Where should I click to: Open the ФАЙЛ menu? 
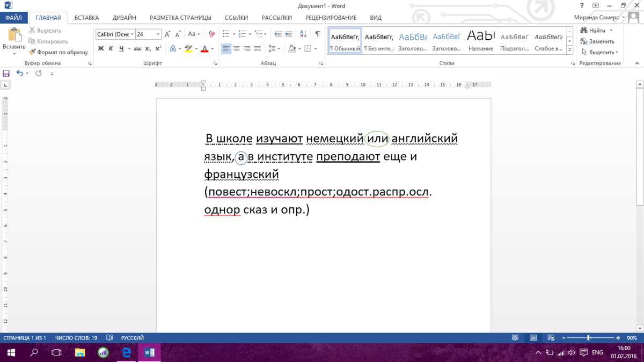13,18
